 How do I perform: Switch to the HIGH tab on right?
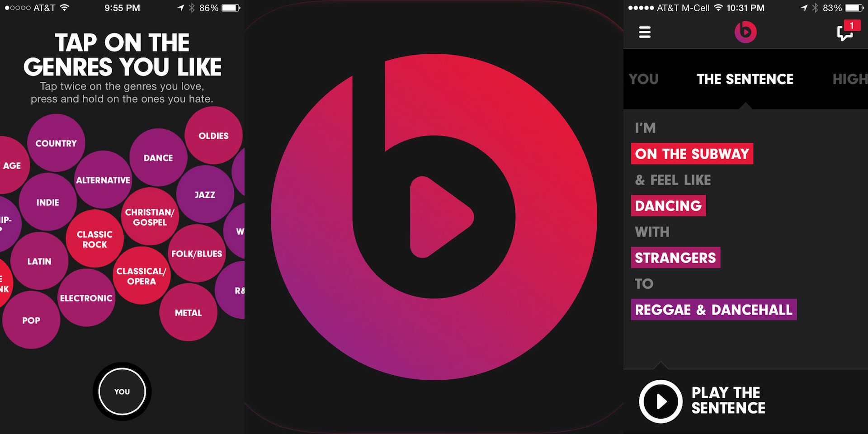tap(850, 79)
